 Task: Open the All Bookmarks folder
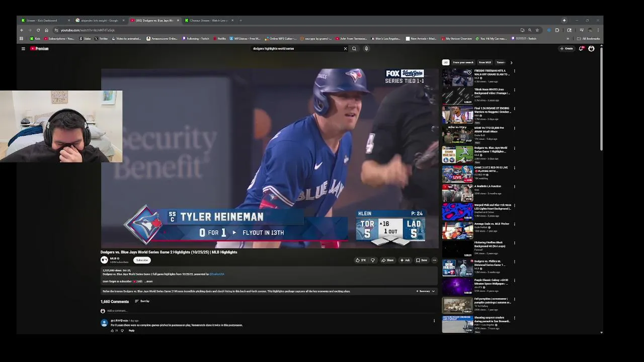coord(589,39)
